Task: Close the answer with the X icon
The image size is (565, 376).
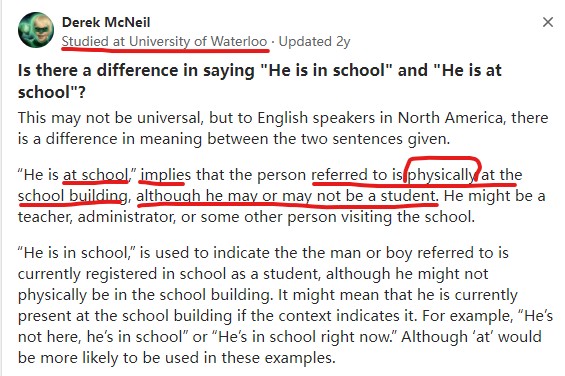Action: (548, 22)
